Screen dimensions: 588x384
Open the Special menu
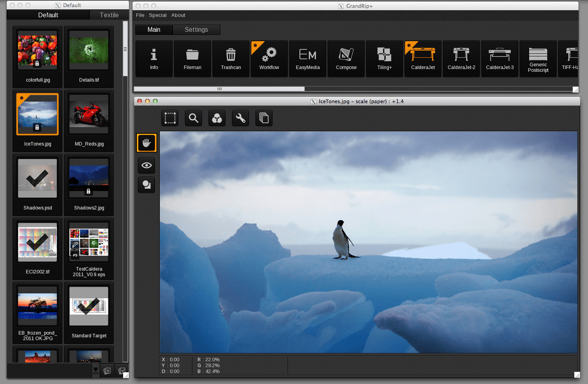click(x=157, y=15)
